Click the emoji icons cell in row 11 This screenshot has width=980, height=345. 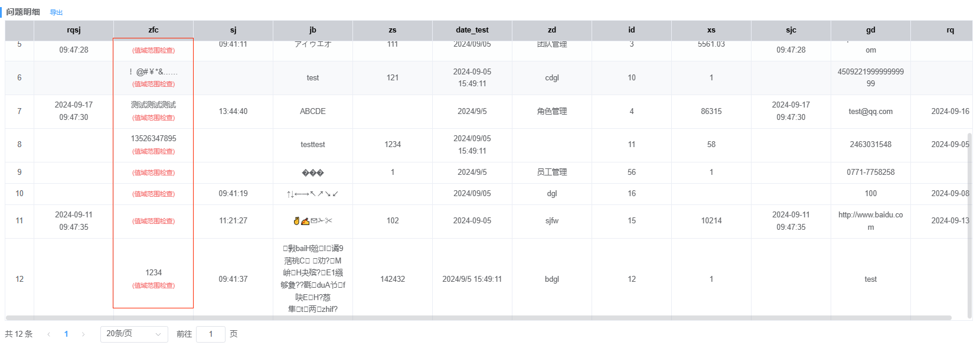click(313, 221)
